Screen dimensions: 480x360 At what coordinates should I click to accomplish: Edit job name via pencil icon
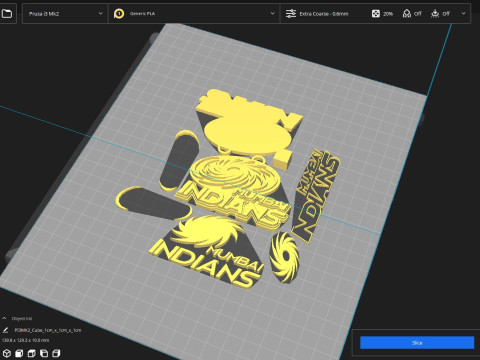coord(5,330)
